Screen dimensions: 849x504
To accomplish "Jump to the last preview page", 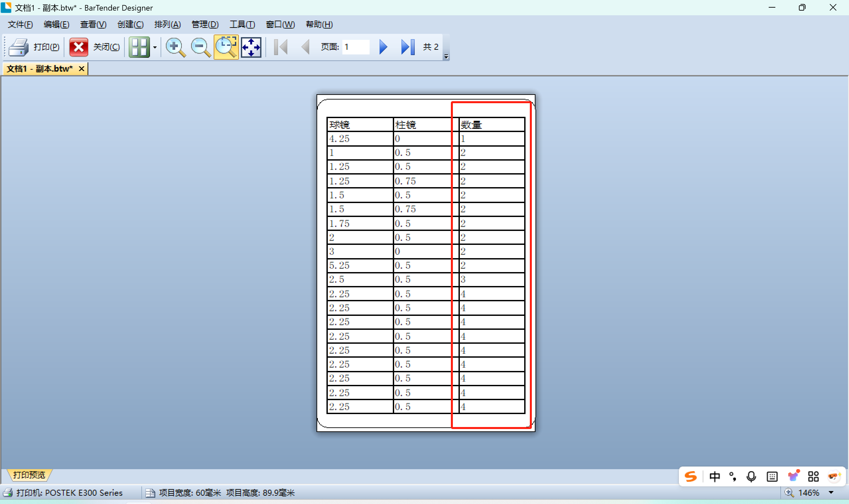I will tap(407, 47).
